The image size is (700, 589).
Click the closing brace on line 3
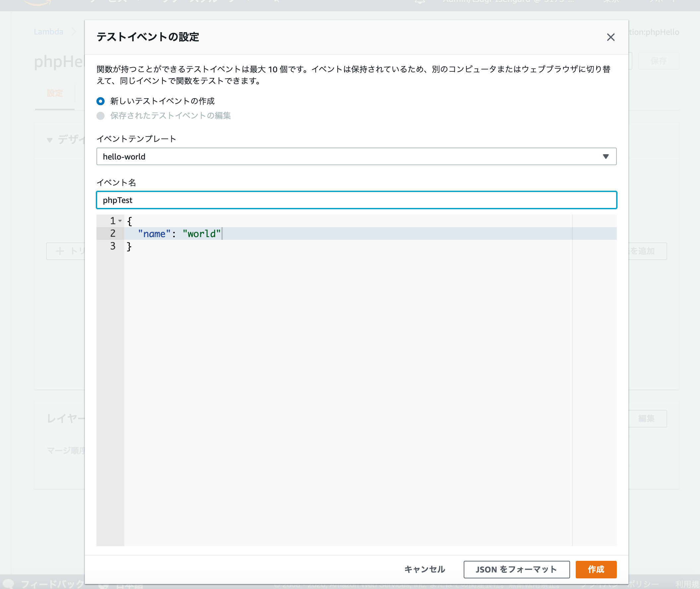129,246
